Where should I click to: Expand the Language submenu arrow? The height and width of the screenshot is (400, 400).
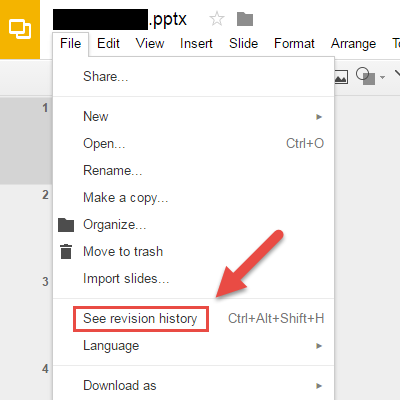(319, 346)
